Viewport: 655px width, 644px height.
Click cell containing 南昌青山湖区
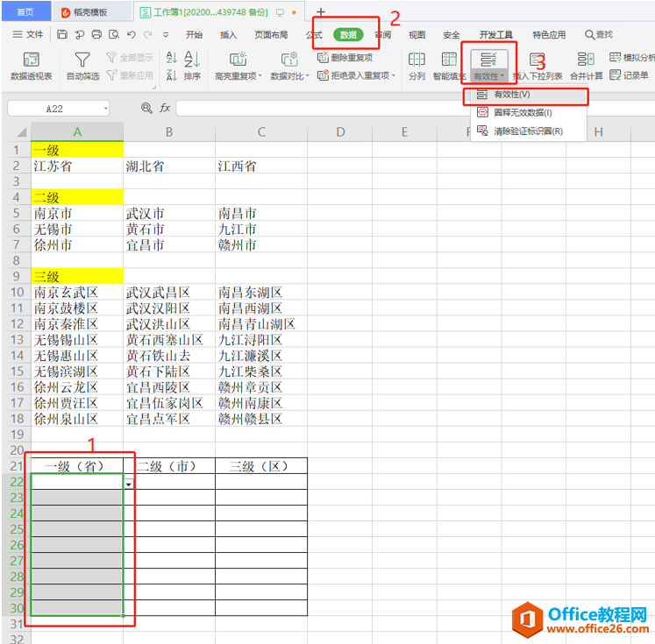click(261, 324)
